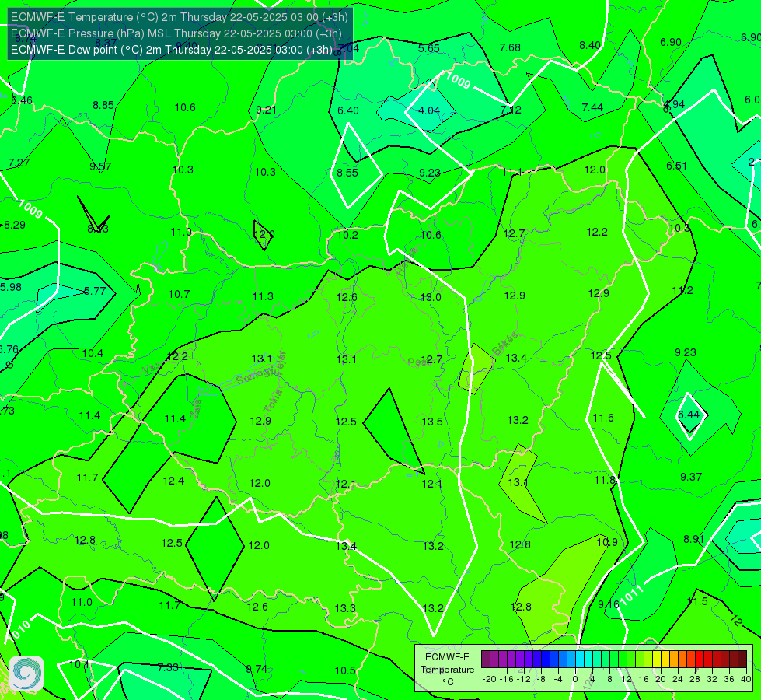Click the 12.4 temperature value
Image resolution: width=761 pixels, height=700 pixels.
tap(173, 481)
